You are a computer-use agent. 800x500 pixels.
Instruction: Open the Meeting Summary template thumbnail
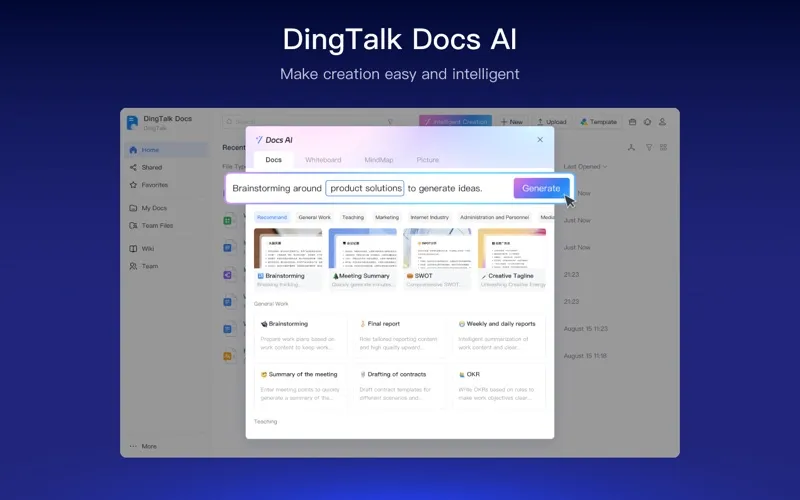363,259
